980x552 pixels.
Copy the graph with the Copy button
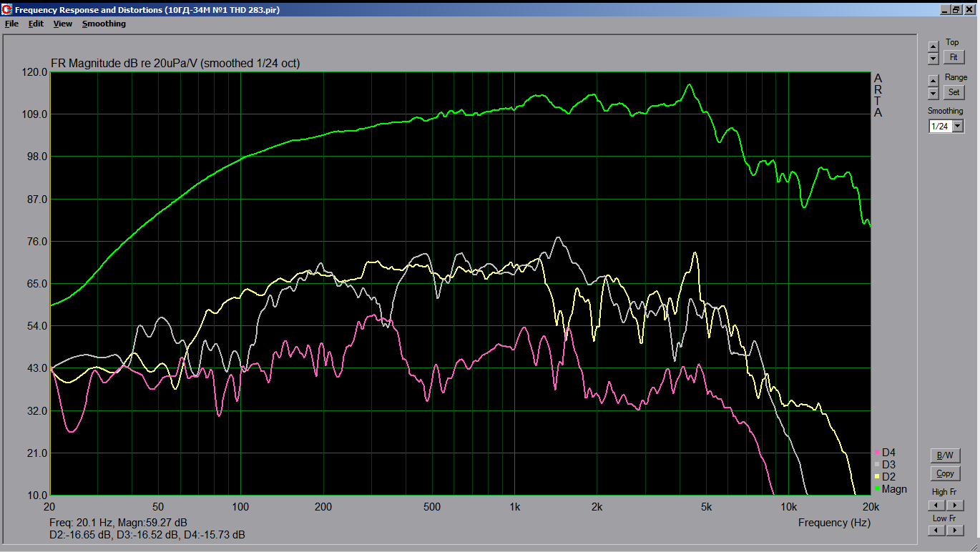point(945,473)
